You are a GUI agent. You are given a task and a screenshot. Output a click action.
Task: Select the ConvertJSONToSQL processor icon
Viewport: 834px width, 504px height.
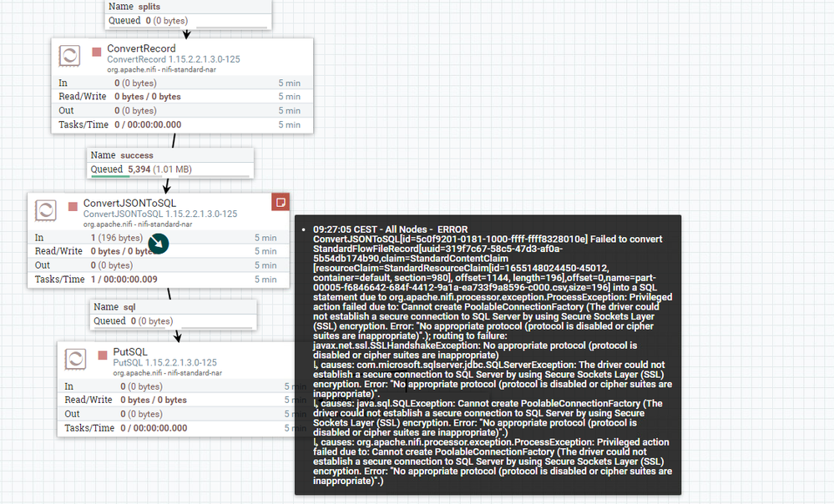point(46,210)
